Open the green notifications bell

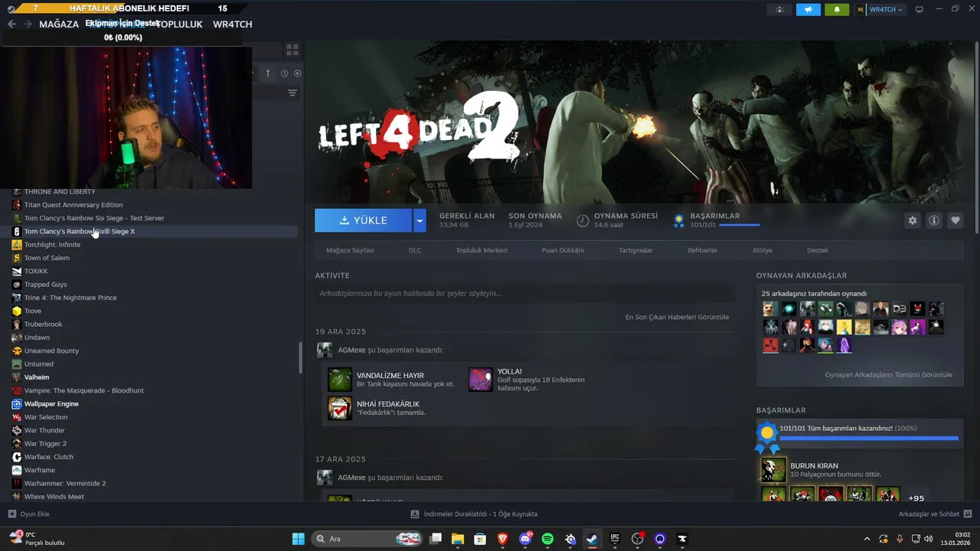point(837,9)
